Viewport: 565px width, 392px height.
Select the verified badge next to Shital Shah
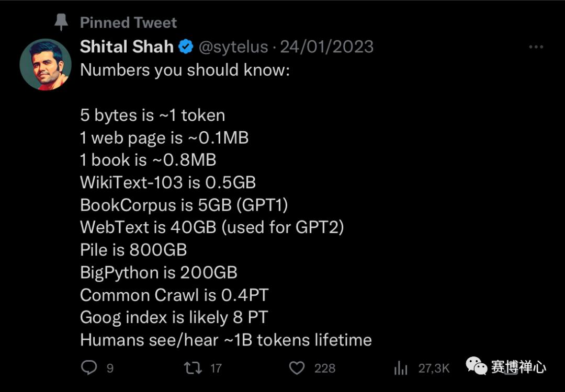186,47
